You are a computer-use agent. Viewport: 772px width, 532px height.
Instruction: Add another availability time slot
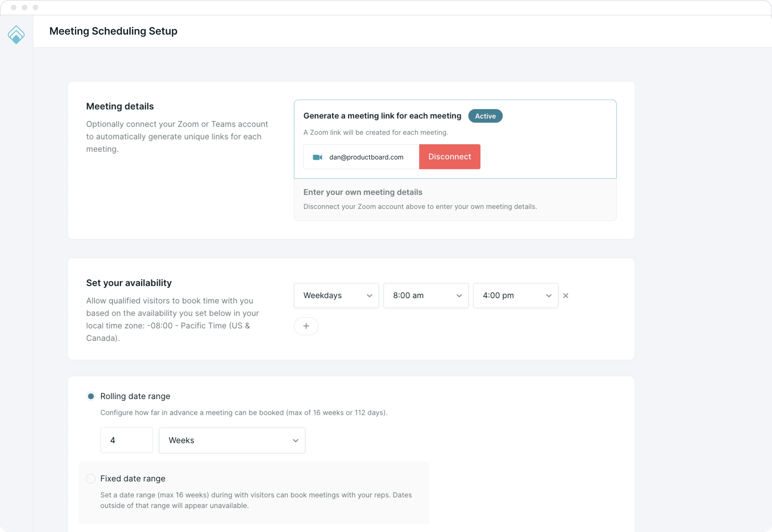click(x=306, y=326)
